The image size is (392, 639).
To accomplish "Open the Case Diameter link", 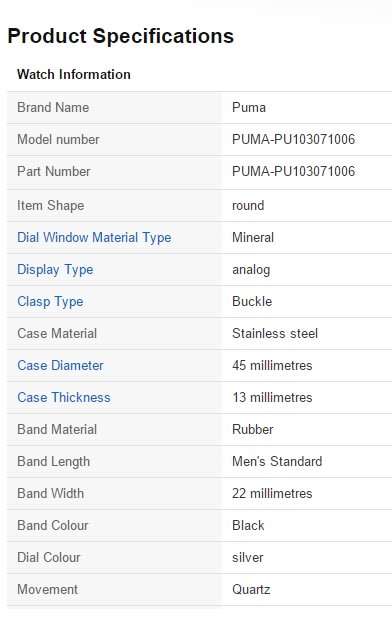I will coord(60,366).
